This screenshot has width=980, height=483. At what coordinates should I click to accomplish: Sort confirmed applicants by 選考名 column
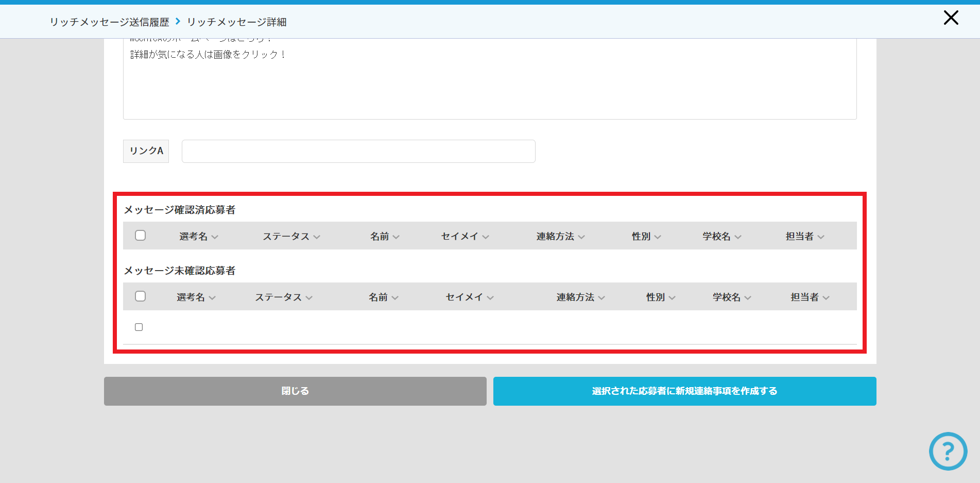tap(198, 237)
